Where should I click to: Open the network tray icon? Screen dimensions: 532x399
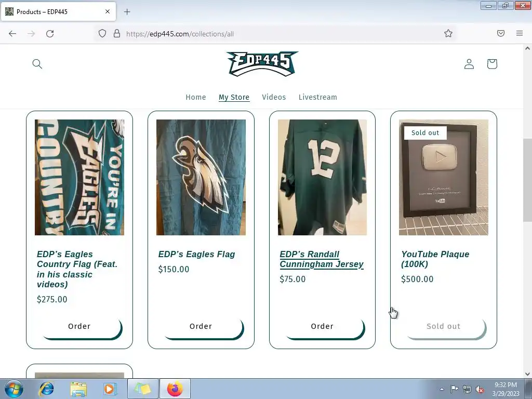click(x=467, y=389)
